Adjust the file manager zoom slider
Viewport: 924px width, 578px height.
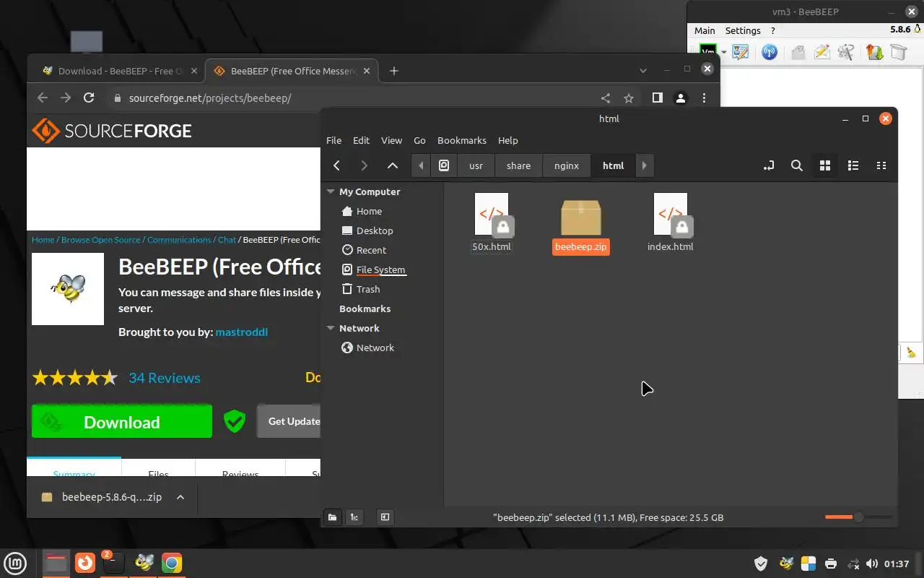[x=858, y=517]
